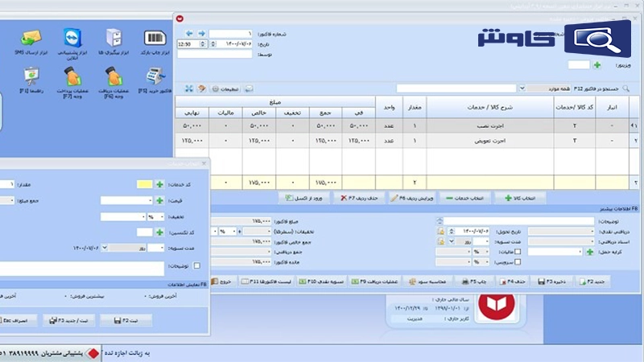This screenshot has height=362, width=644.
Task: Click the import from Excel button
Action: tap(304, 198)
